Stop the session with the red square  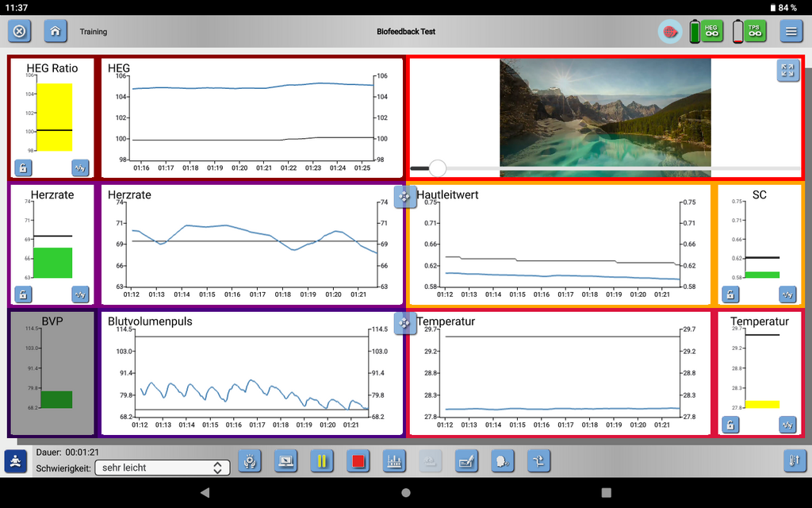pyautogui.click(x=358, y=460)
